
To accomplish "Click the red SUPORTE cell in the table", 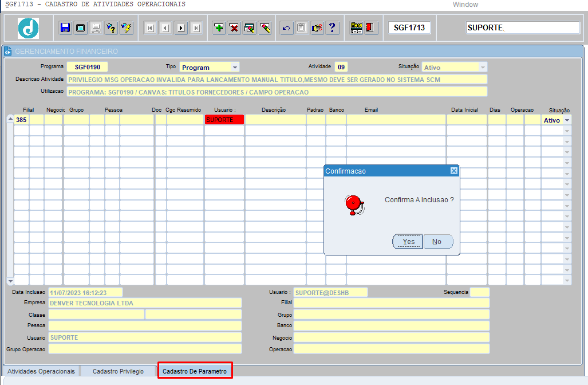I will pyautogui.click(x=224, y=120).
